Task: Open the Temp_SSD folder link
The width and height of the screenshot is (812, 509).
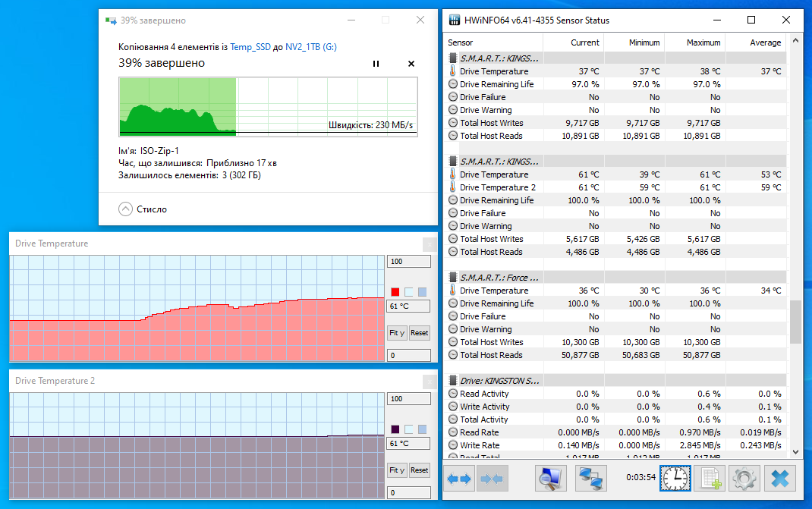Action: pyautogui.click(x=250, y=46)
